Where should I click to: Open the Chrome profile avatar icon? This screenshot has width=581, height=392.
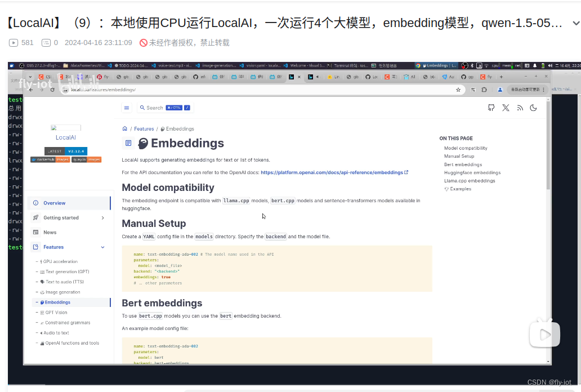pos(500,90)
